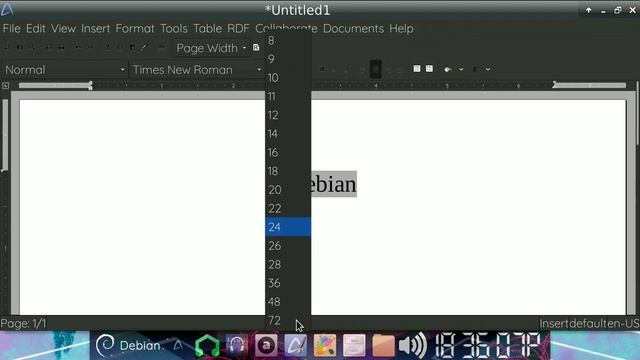Set font size to 16
This screenshot has height=360, width=640.
(x=288, y=152)
